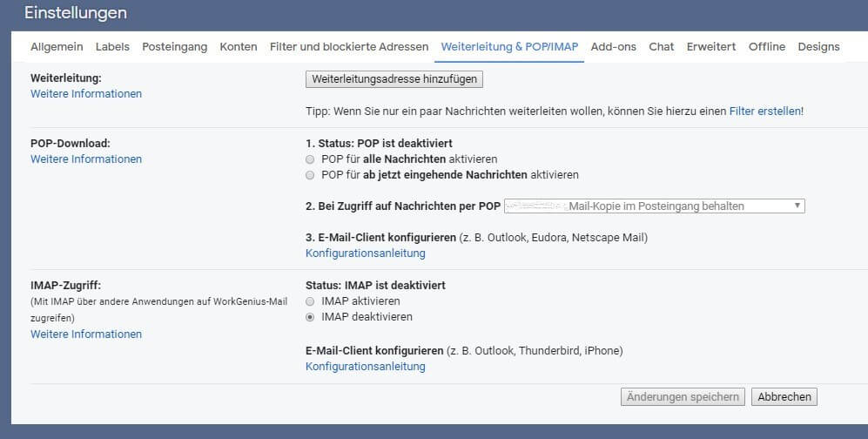Image resolution: width=868 pixels, height=439 pixels.
Task: Open the Chat settings tab
Action: point(662,47)
